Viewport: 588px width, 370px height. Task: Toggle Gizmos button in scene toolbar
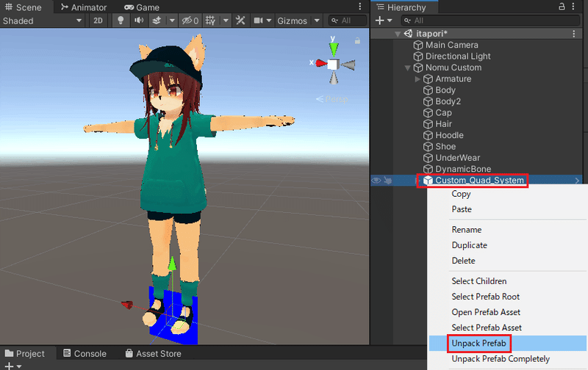(x=292, y=21)
